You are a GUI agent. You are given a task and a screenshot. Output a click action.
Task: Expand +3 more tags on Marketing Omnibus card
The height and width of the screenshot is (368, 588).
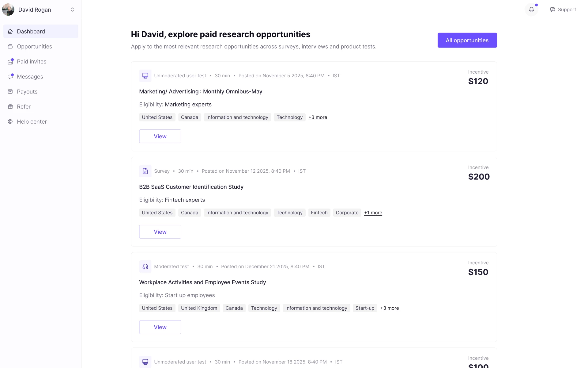pyautogui.click(x=318, y=117)
